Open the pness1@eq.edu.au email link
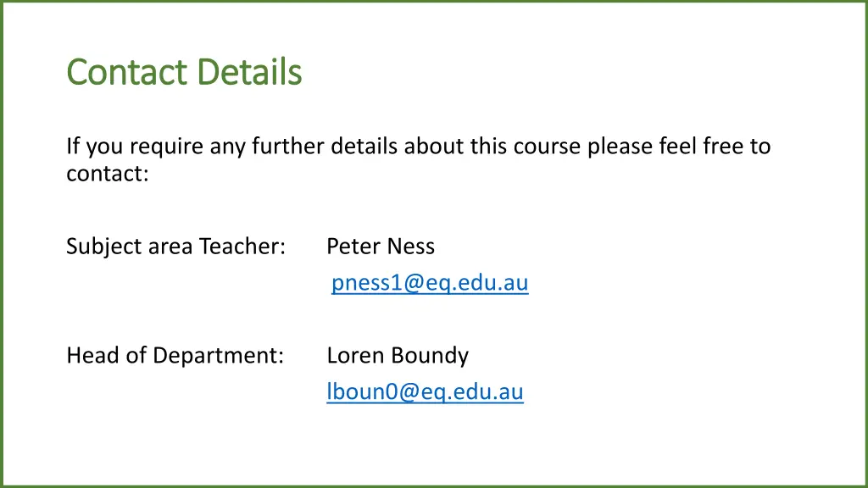868x488 pixels. [x=430, y=283]
